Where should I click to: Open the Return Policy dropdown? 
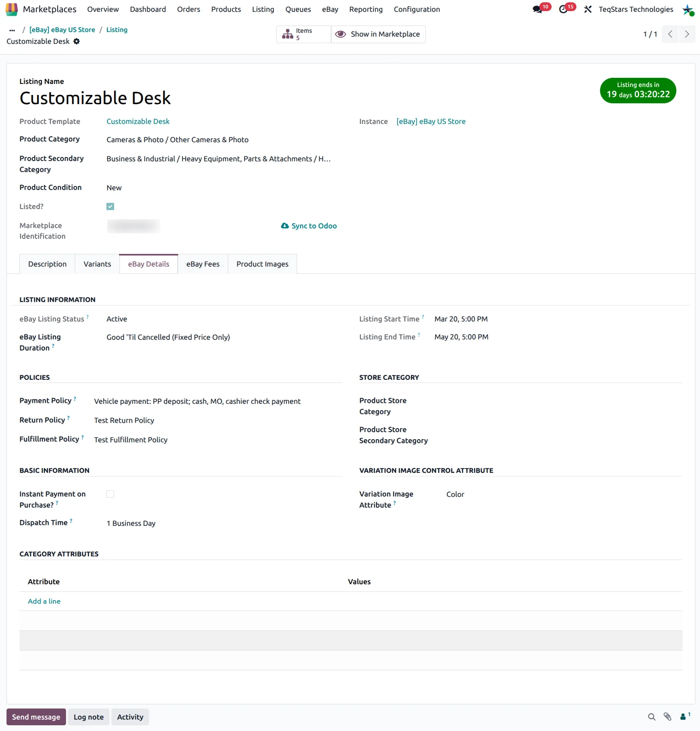[x=218, y=420]
